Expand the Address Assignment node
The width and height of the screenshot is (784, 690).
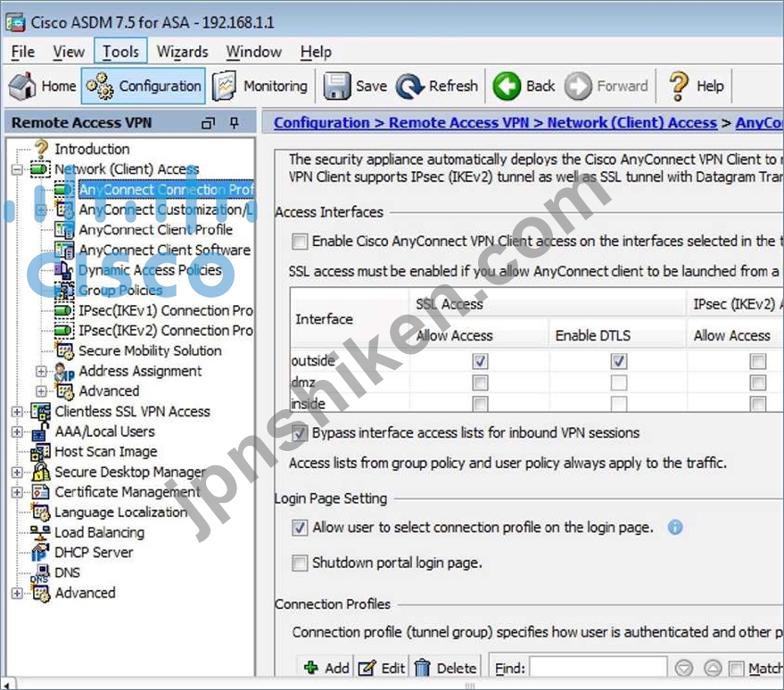point(42,371)
